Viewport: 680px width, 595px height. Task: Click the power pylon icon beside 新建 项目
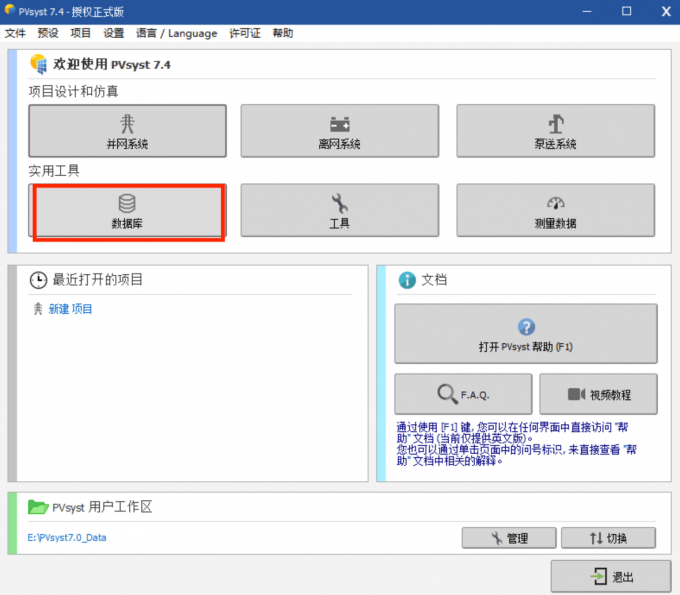(x=38, y=309)
